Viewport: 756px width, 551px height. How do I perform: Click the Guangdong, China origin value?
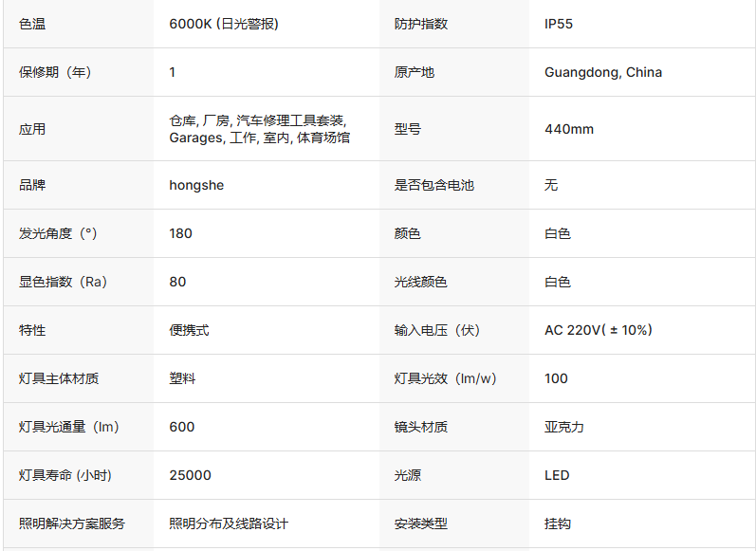point(603,72)
